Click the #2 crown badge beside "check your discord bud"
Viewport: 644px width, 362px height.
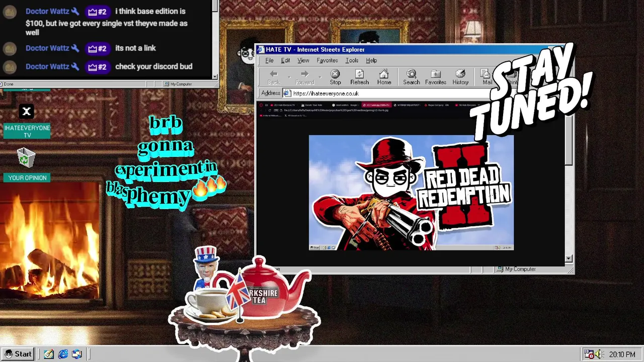click(97, 66)
